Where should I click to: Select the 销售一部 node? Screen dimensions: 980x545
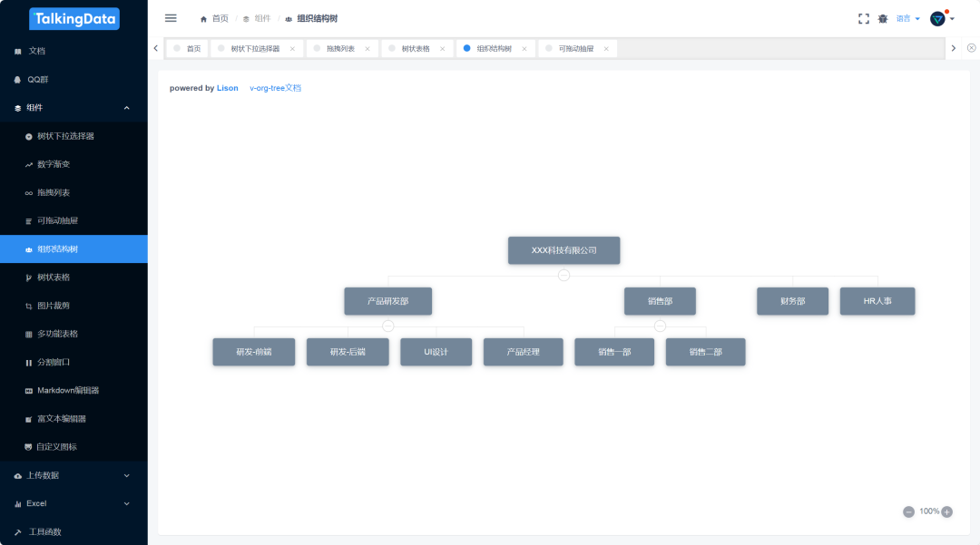click(x=614, y=352)
